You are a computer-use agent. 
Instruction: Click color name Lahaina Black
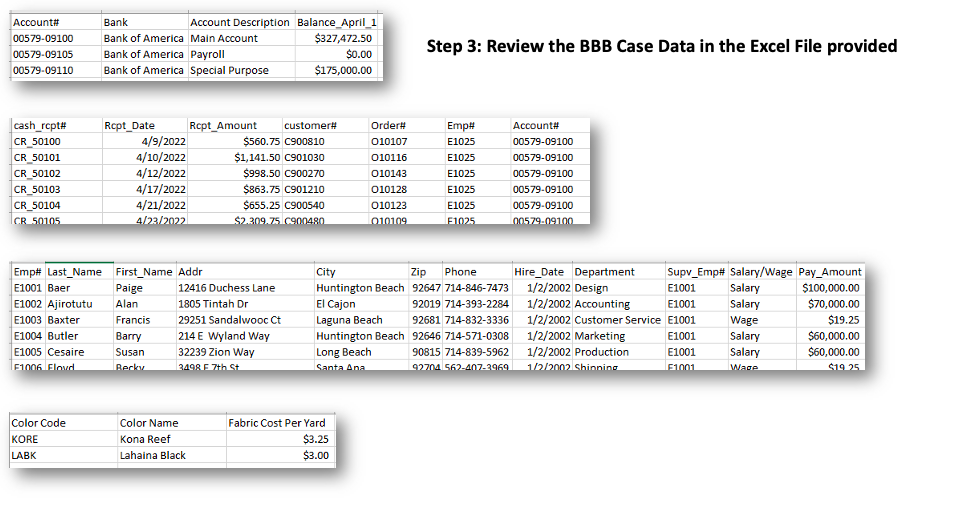(153, 455)
